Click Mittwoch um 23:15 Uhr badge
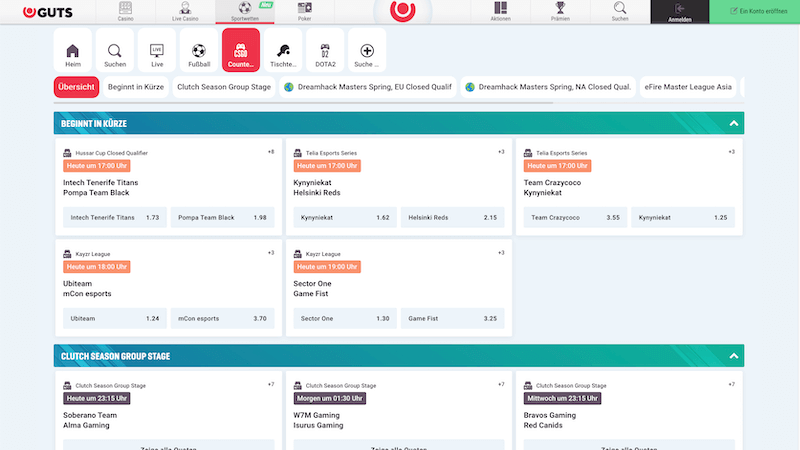Viewport: 800px width, 450px height. click(x=562, y=398)
